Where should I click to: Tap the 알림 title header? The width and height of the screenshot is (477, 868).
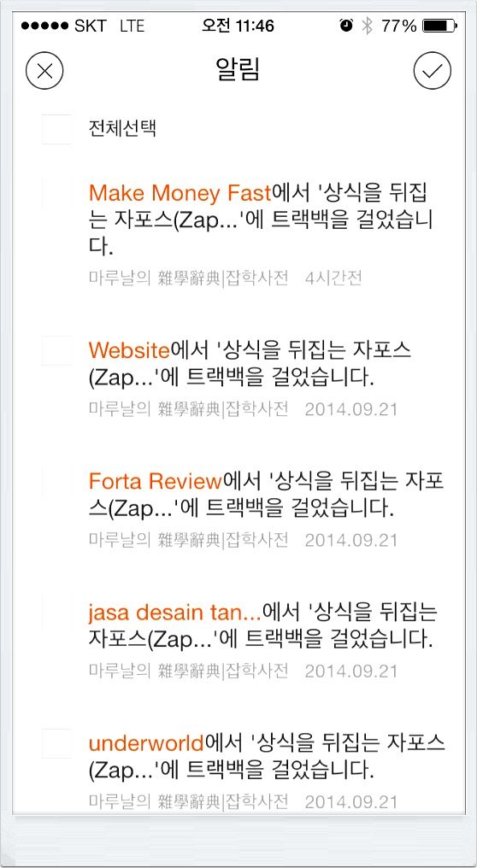pos(238,69)
